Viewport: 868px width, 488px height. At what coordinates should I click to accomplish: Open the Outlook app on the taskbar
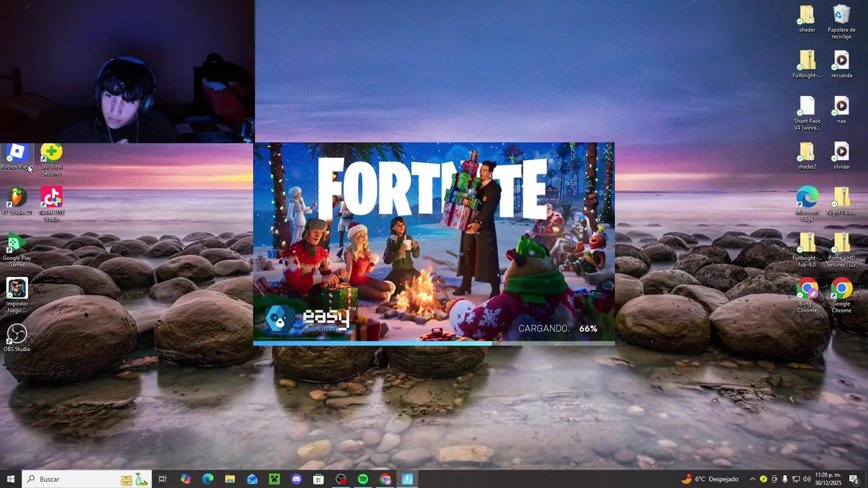pyautogui.click(x=252, y=479)
